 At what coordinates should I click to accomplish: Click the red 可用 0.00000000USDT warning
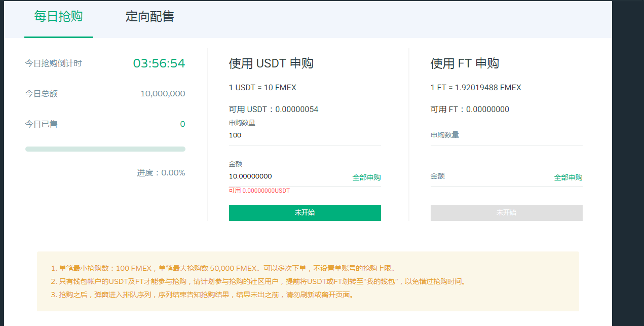(259, 191)
